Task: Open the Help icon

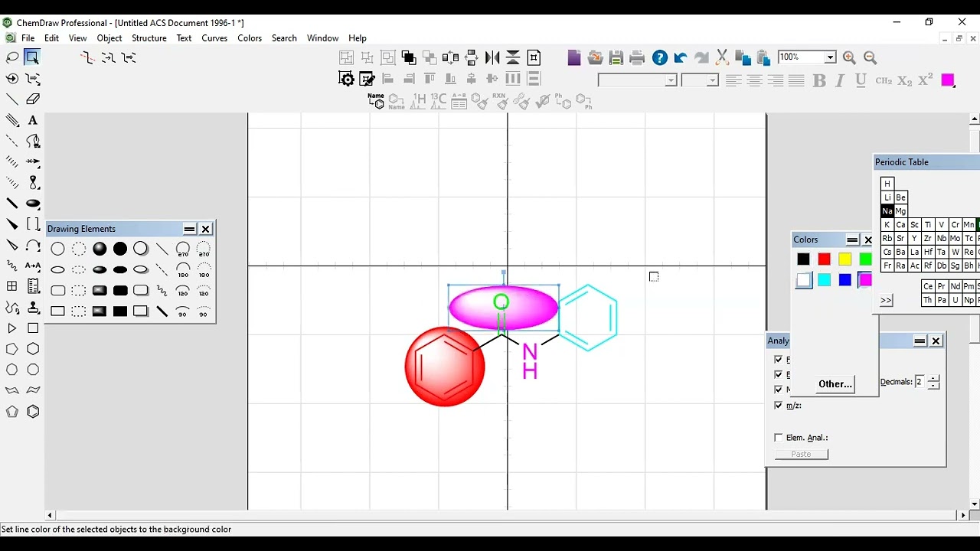Action: click(659, 57)
